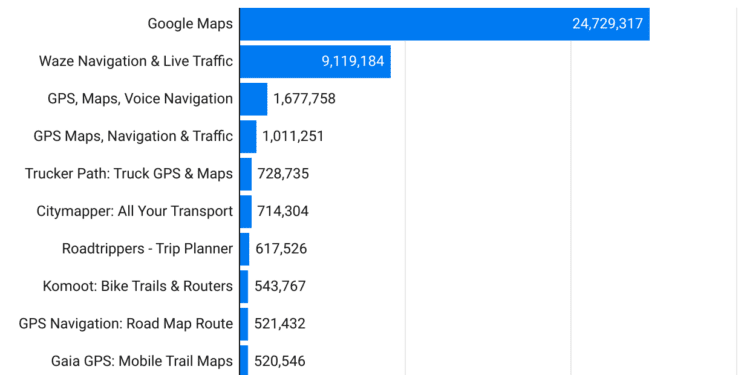Click the GPS, Maps, Voice Navigation bar

click(x=254, y=99)
